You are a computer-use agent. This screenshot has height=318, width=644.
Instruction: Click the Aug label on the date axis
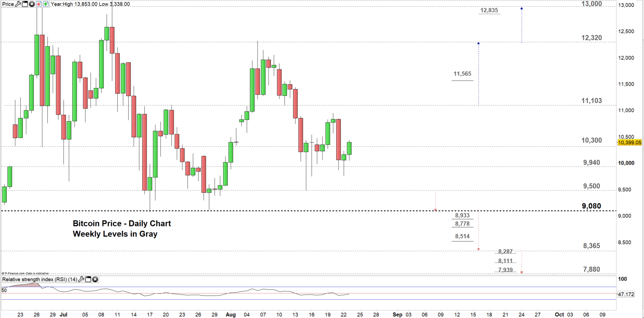coord(231,315)
